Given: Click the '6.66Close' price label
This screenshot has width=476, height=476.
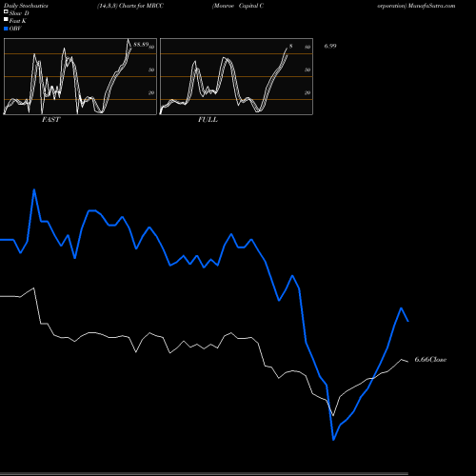Looking at the screenshot, I should pos(430,360).
